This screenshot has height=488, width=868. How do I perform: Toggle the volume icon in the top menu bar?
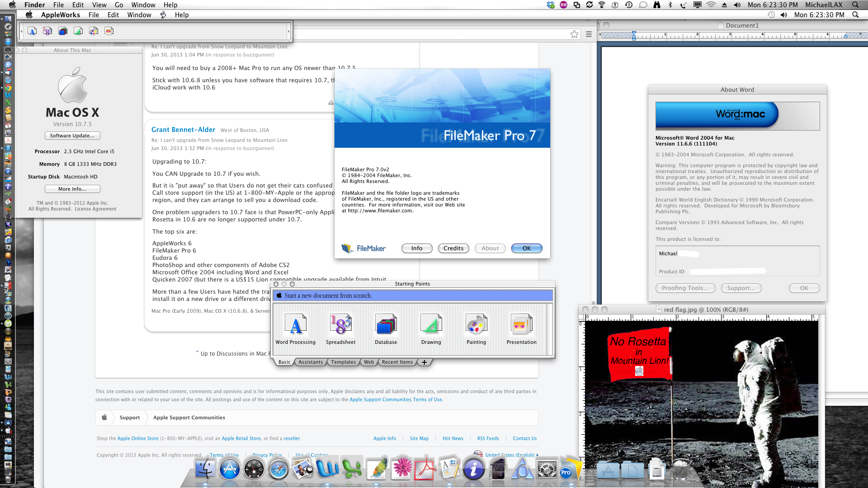pos(737,5)
